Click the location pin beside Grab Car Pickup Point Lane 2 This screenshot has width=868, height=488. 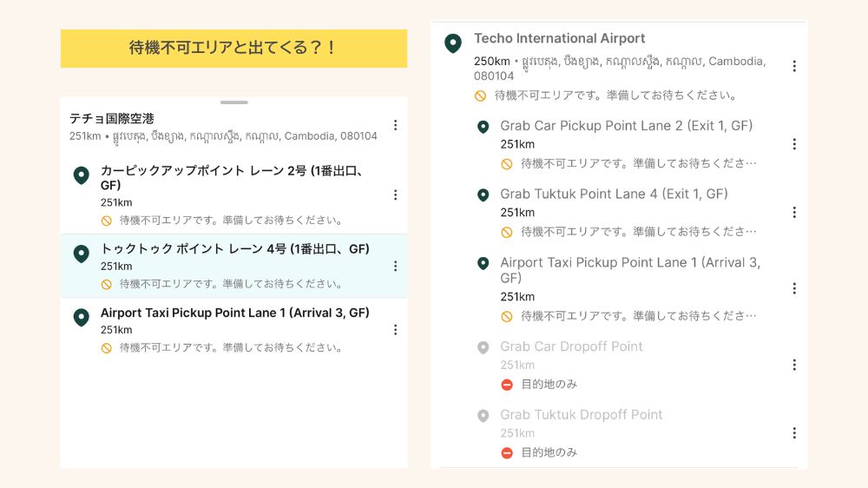483,127
